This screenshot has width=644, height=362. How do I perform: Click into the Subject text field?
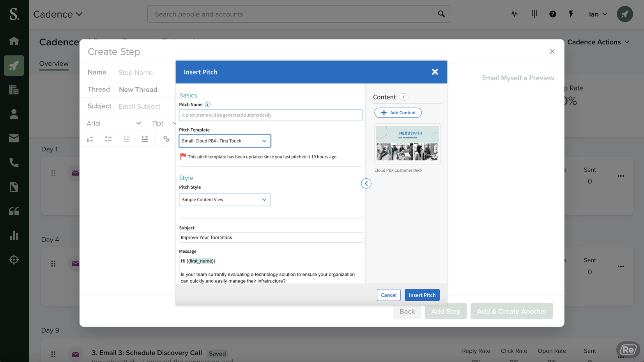click(x=271, y=238)
